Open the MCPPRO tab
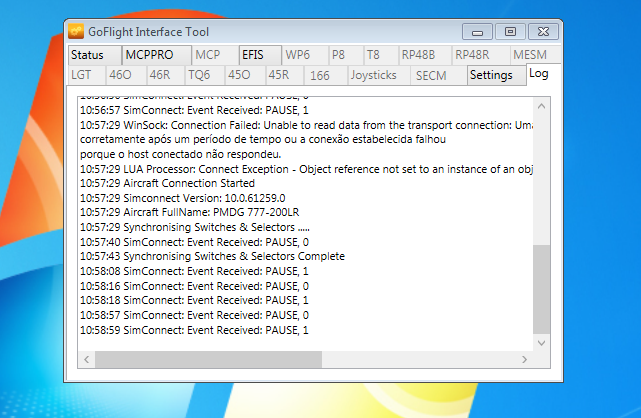Viewport: 641px width, 418px height. coord(149,54)
